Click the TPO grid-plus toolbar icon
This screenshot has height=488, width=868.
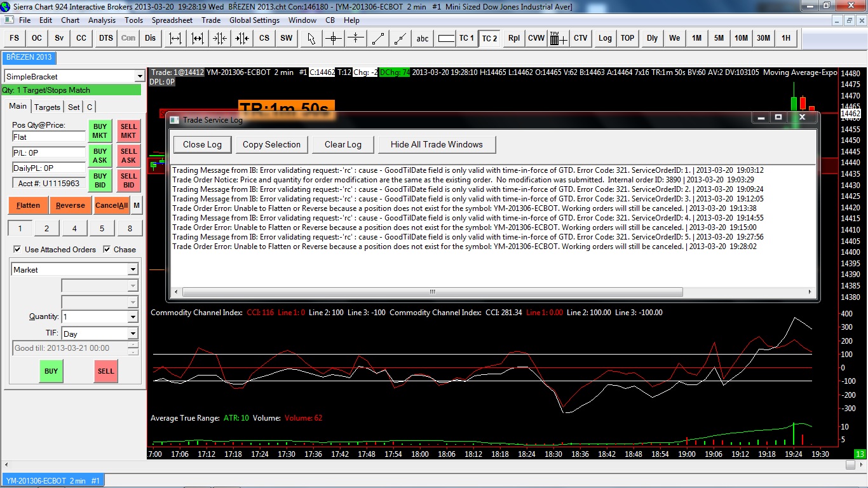point(558,38)
